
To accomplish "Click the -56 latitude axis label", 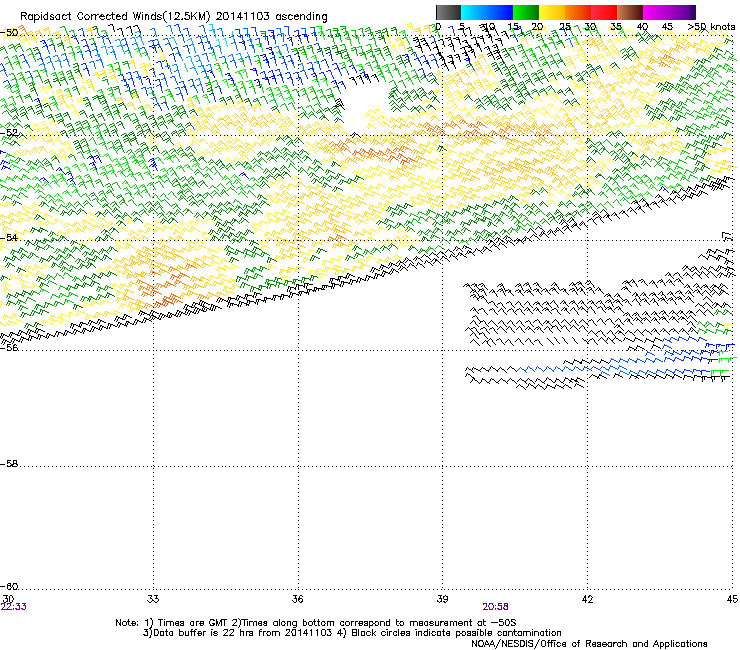I will pyautogui.click(x=9, y=347).
